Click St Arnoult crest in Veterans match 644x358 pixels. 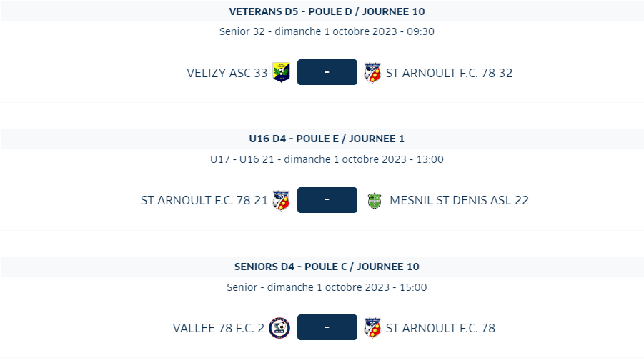coord(372,73)
